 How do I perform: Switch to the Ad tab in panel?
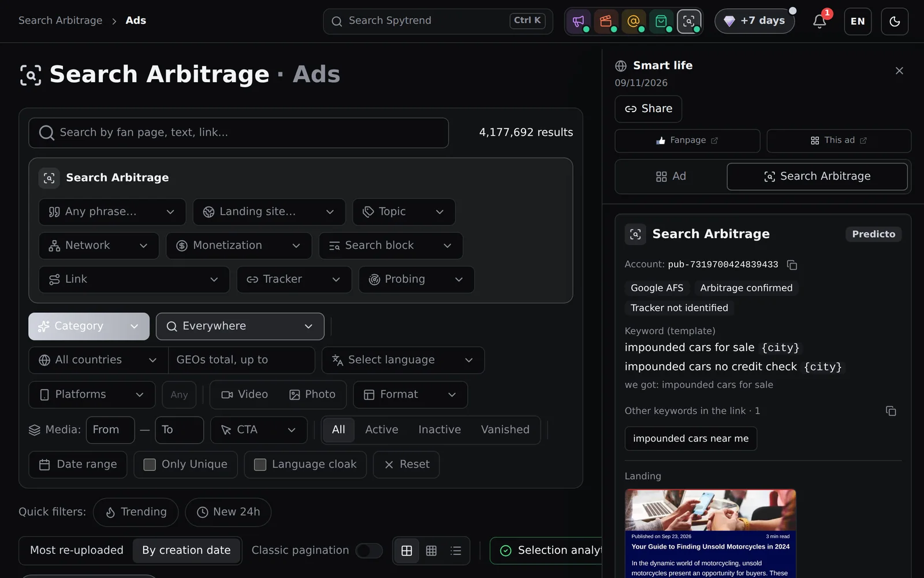click(x=671, y=176)
